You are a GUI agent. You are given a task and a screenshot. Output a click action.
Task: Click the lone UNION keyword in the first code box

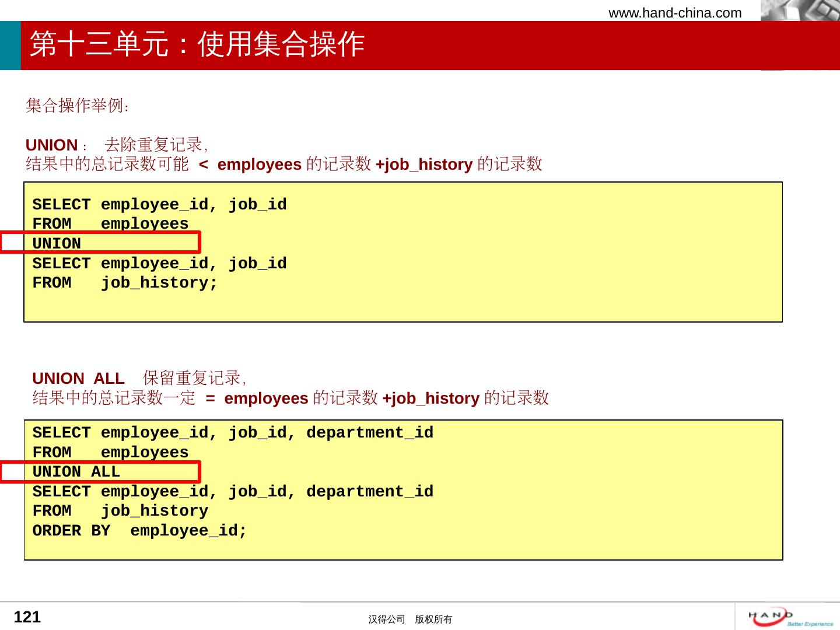57,243
